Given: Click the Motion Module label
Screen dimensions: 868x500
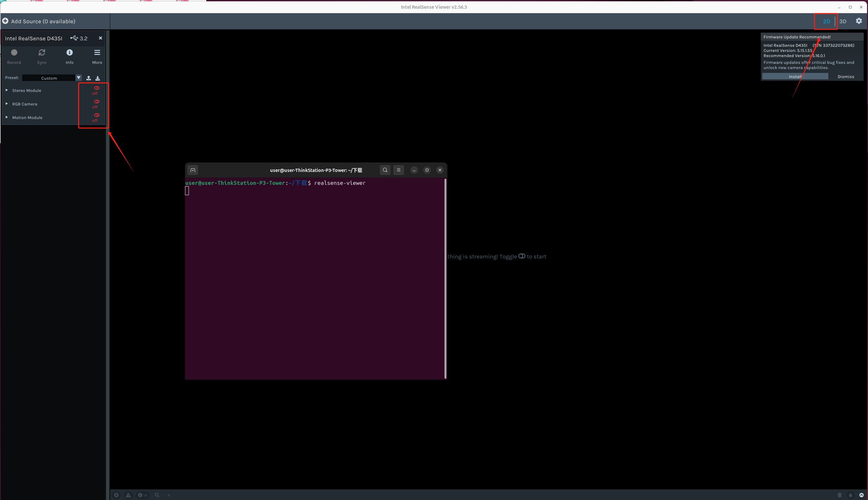Looking at the screenshot, I should coord(27,117).
